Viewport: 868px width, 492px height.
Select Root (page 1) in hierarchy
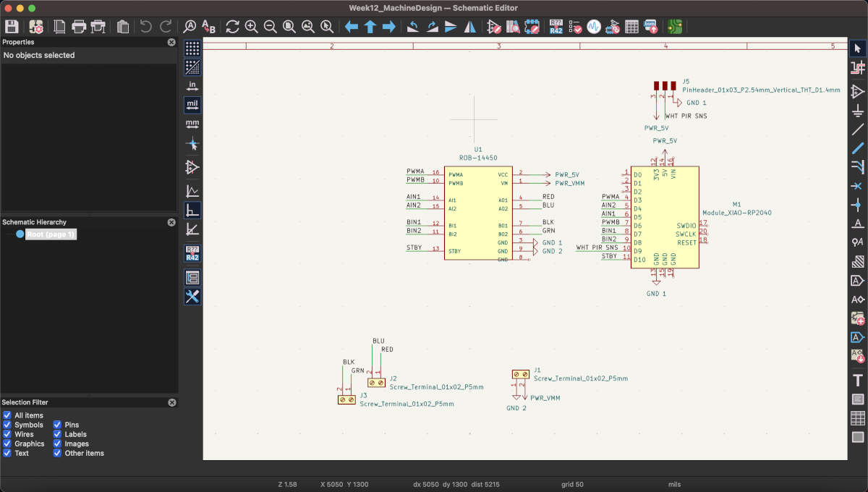pyautogui.click(x=50, y=234)
